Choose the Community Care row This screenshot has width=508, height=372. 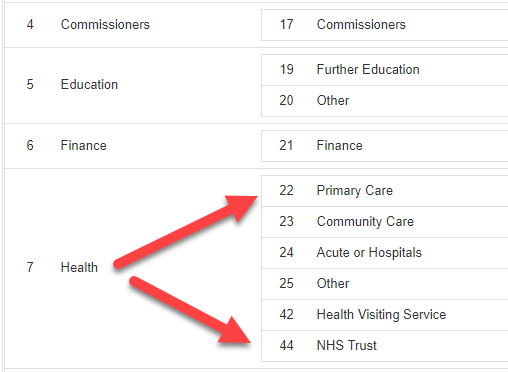click(385, 222)
